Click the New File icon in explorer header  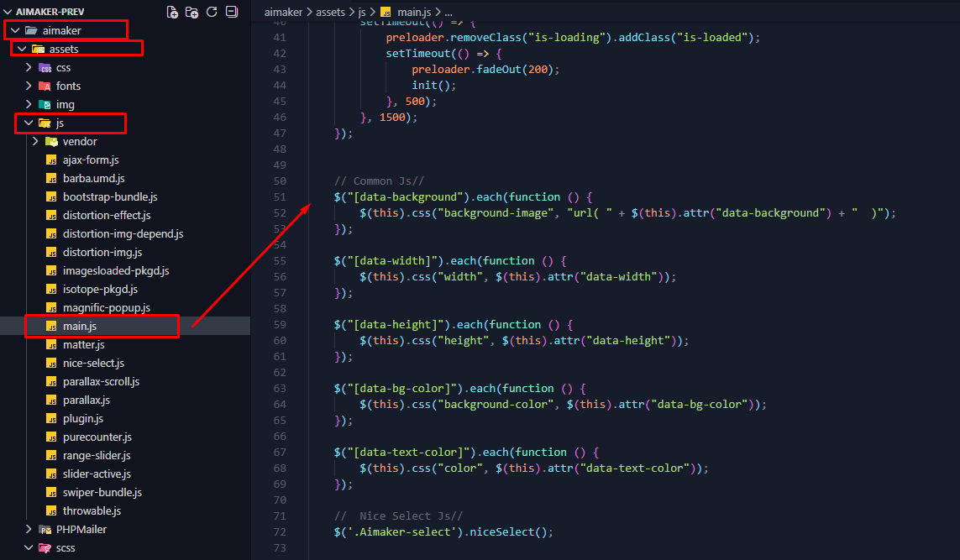pyautogui.click(x=172, y=12)
